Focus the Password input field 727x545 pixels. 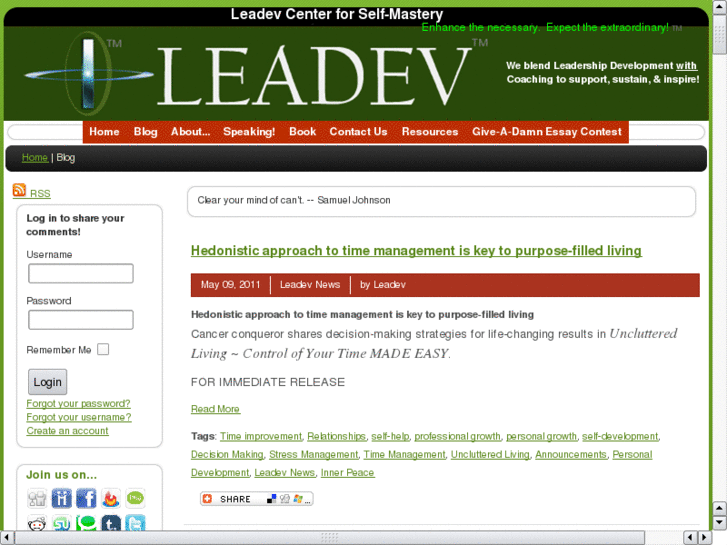(x=81, y=320)
